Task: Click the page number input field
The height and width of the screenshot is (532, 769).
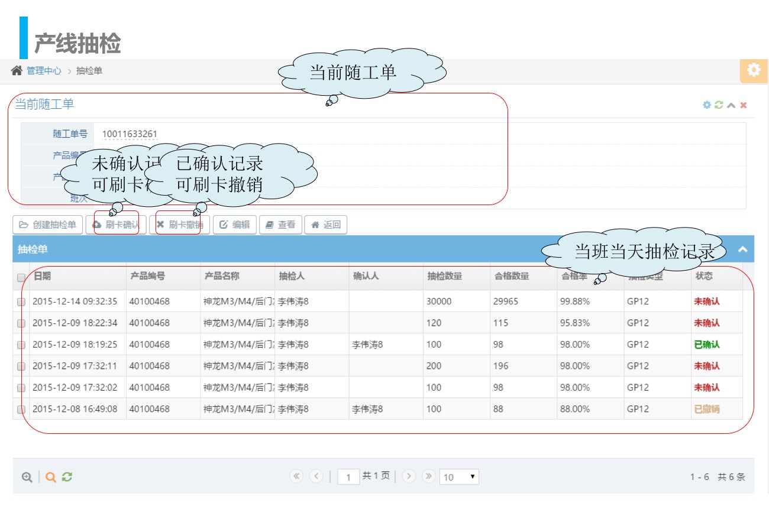Action: click(348, 477)
